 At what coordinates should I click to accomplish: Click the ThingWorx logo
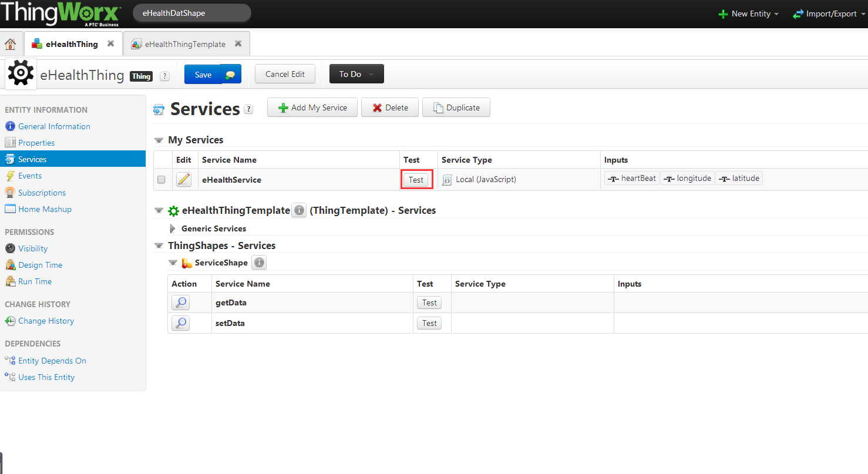[x=61, y=13]
